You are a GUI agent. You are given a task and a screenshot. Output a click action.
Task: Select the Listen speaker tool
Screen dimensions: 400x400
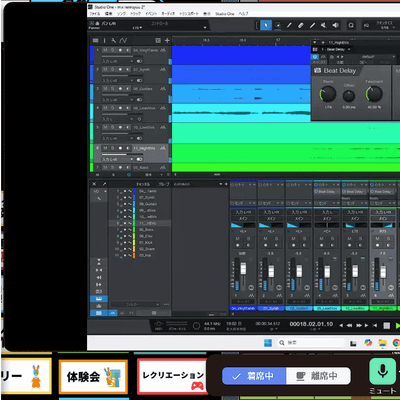point(336,25)
